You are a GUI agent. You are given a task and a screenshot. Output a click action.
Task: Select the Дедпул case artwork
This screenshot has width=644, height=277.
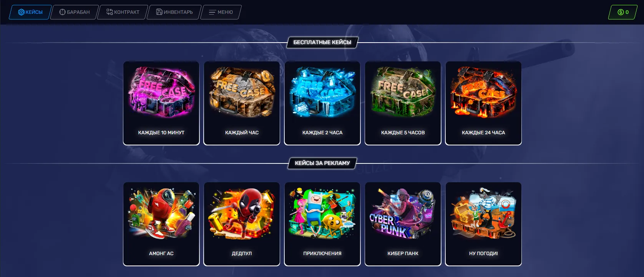click(x=242, y=213)
